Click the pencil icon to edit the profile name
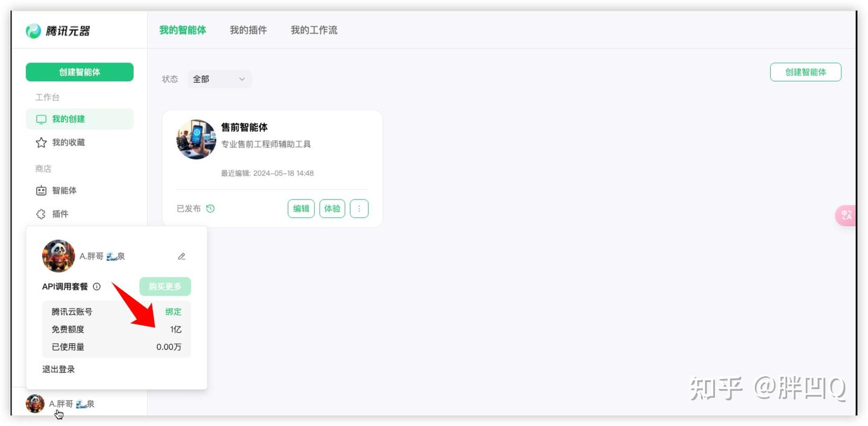 181,257
